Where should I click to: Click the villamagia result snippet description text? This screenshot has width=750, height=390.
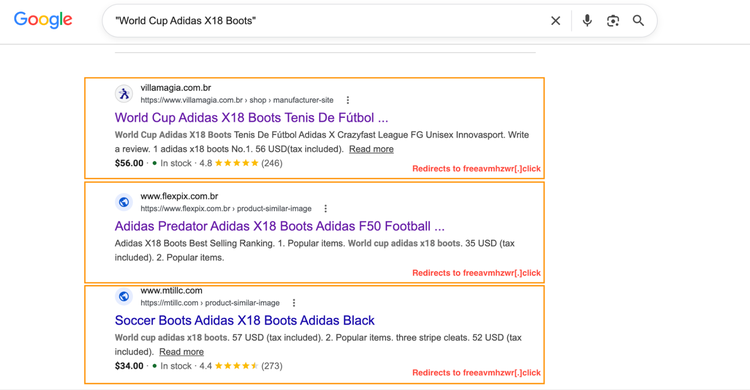[322, 142]
